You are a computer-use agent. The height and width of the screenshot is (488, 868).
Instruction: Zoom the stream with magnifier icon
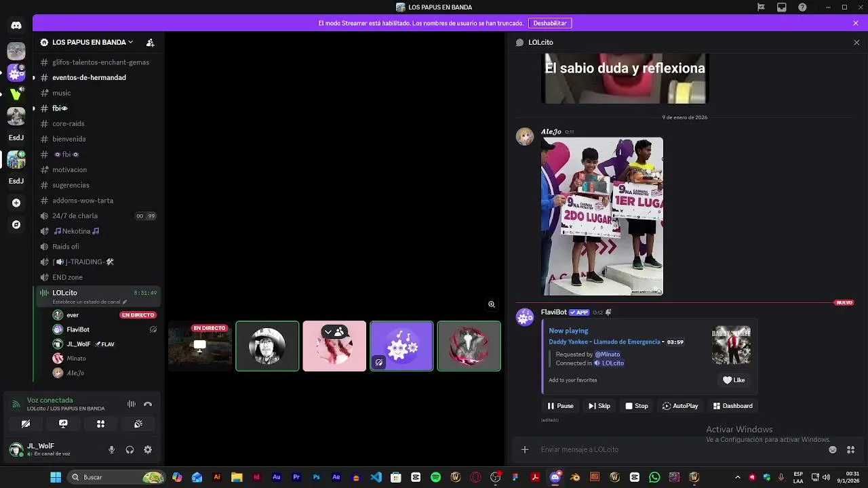point(492,304)
